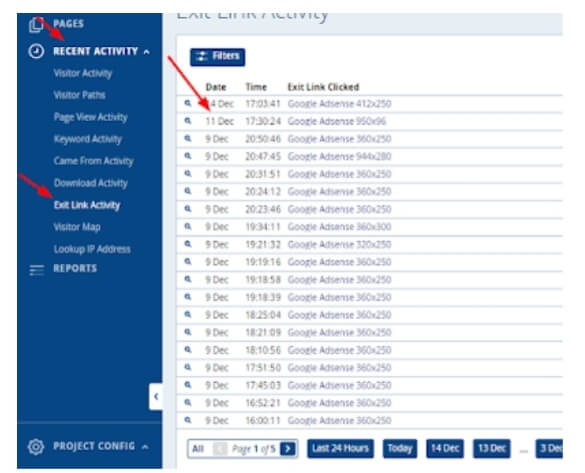Click magnifier for 18:21:09 row
Viewport: 585px width, 473px height.
coord(188,332)
